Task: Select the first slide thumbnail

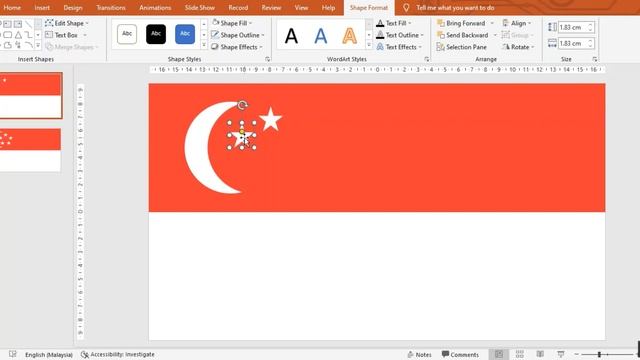Action: point(31,96)
